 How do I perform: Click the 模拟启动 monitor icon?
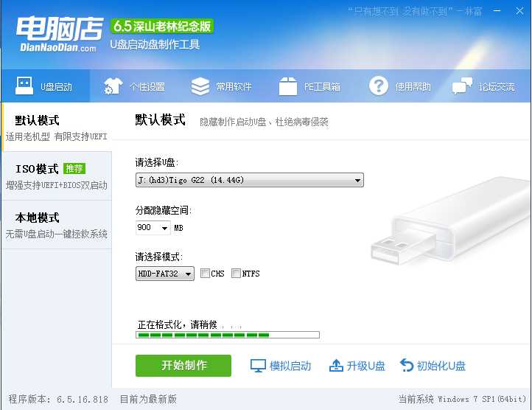258,366
